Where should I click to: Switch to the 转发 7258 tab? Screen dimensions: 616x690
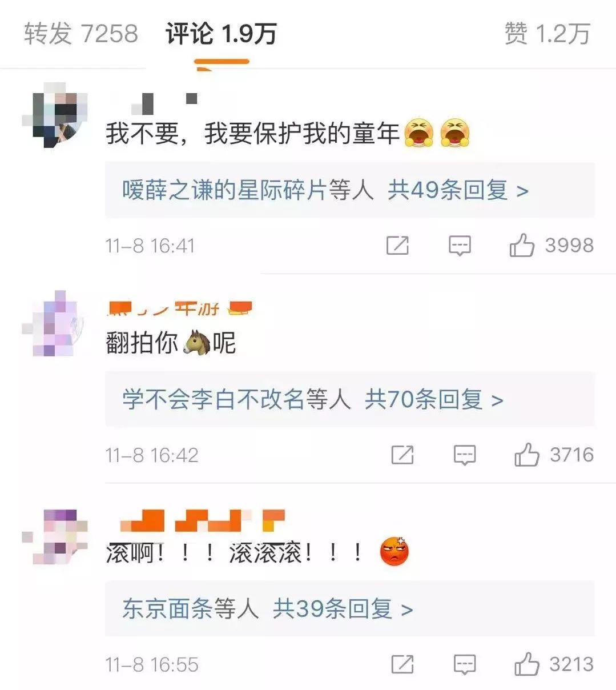(x=81, y=34)
